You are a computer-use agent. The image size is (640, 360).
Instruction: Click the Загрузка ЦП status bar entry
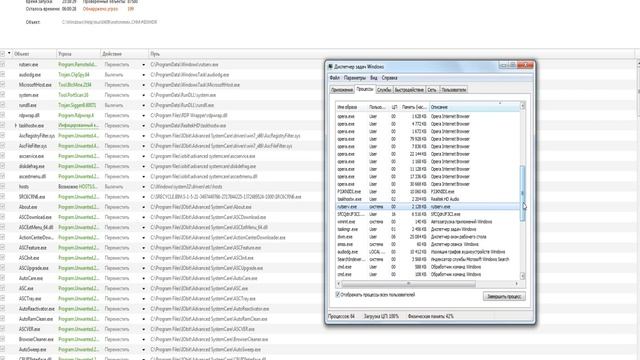[x=381, y=316]
